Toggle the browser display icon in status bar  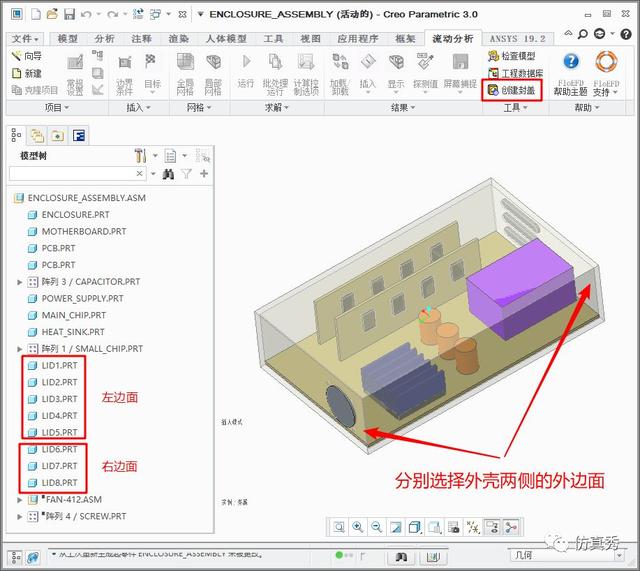pos(33,558)
